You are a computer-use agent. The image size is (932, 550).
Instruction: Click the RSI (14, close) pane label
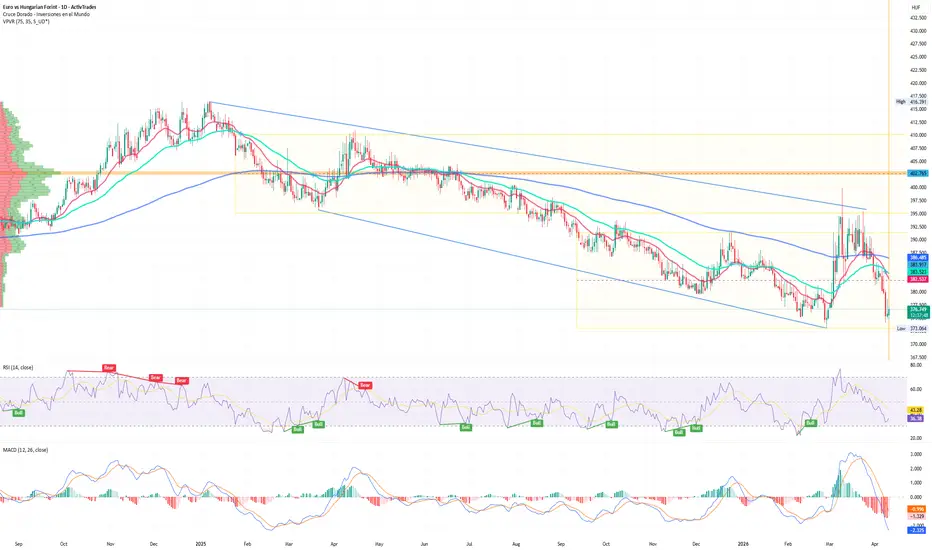[x=18, y=367]
